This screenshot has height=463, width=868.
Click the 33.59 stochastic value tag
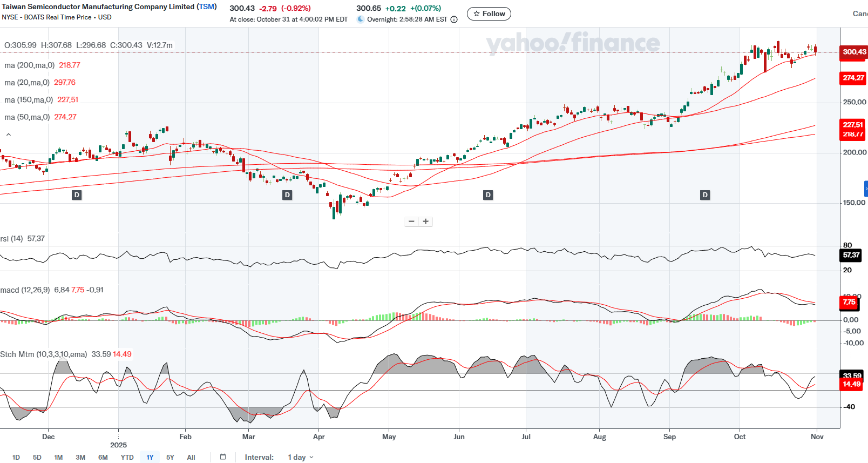click(x=851, y=375)
